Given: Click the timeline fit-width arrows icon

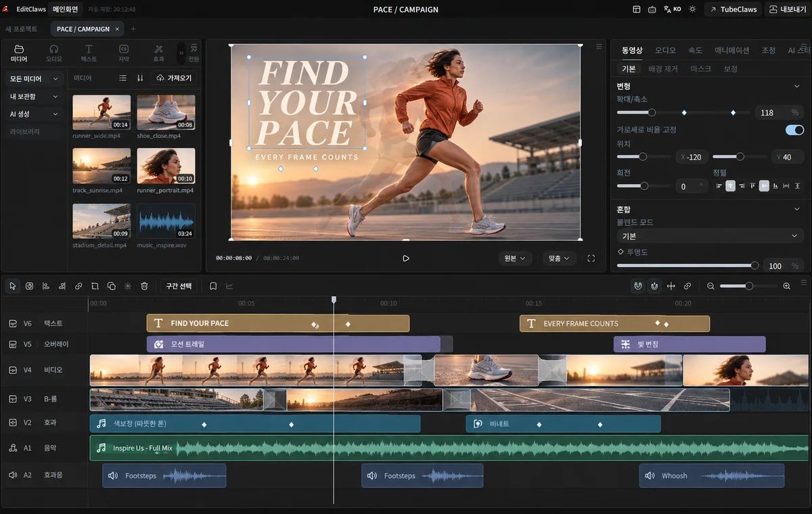Looking at the screenshot, I should pos(671,286).
